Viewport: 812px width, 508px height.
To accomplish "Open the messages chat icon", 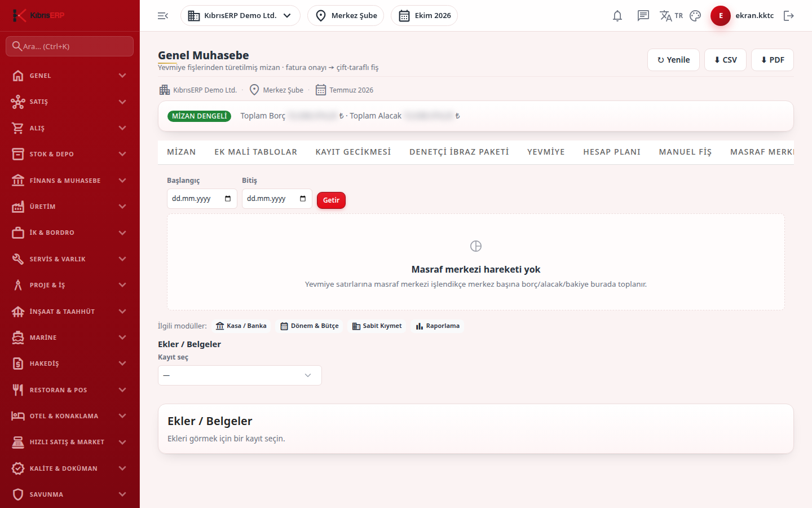I will pos(643,16).
